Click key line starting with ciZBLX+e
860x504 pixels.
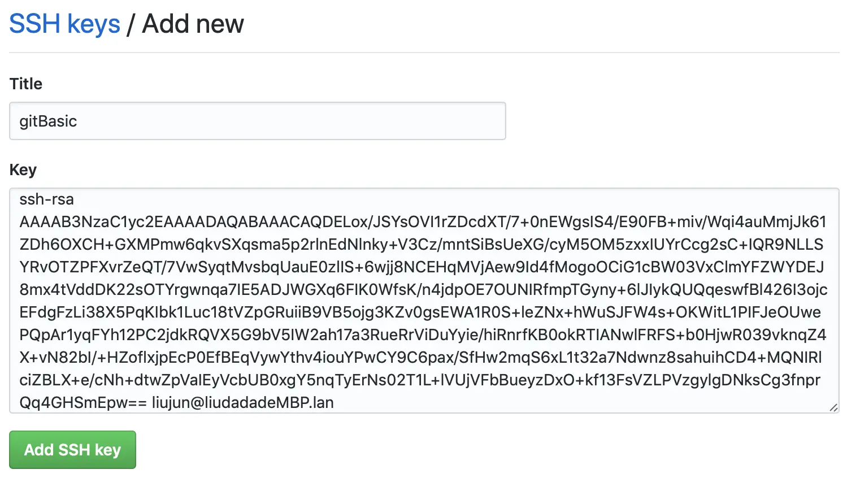click(x=420, y=380)
